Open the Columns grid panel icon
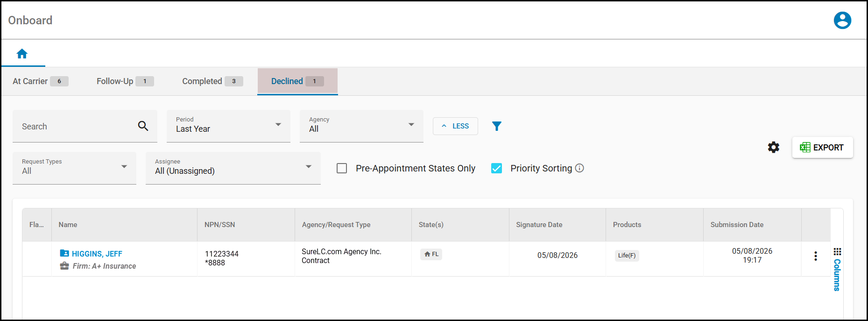Image resolution: width=868 pixels, height=321 pixels. [837, 252]
